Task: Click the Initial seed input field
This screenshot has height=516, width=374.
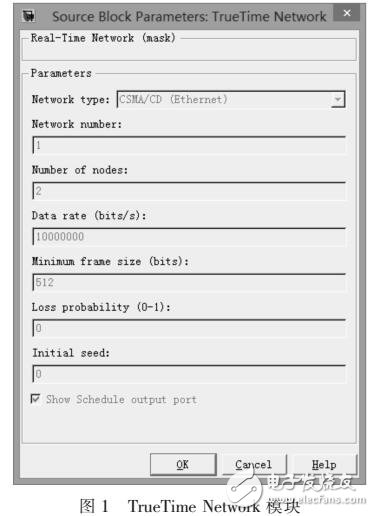Action: point(189,374)
